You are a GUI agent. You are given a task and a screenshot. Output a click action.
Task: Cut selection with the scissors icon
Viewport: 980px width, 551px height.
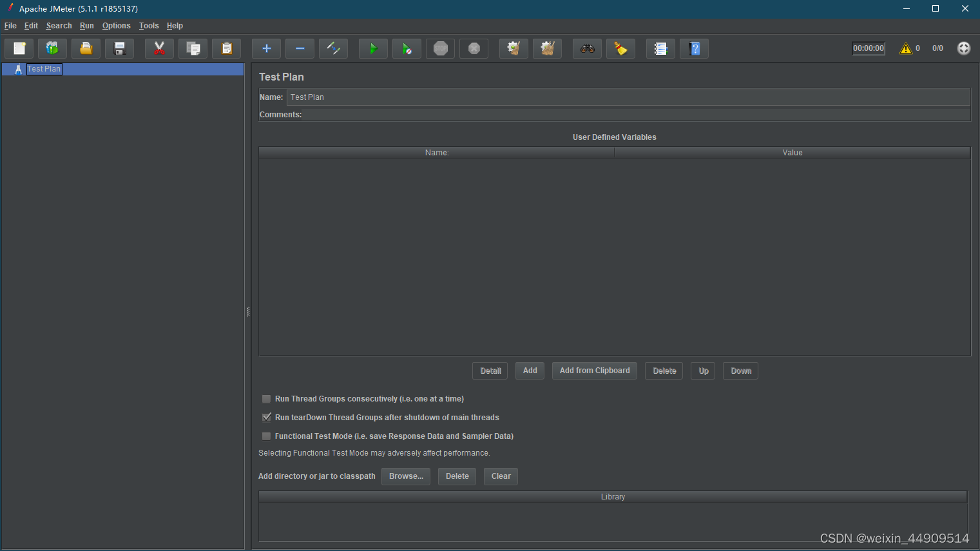click(x=159, y=48)
